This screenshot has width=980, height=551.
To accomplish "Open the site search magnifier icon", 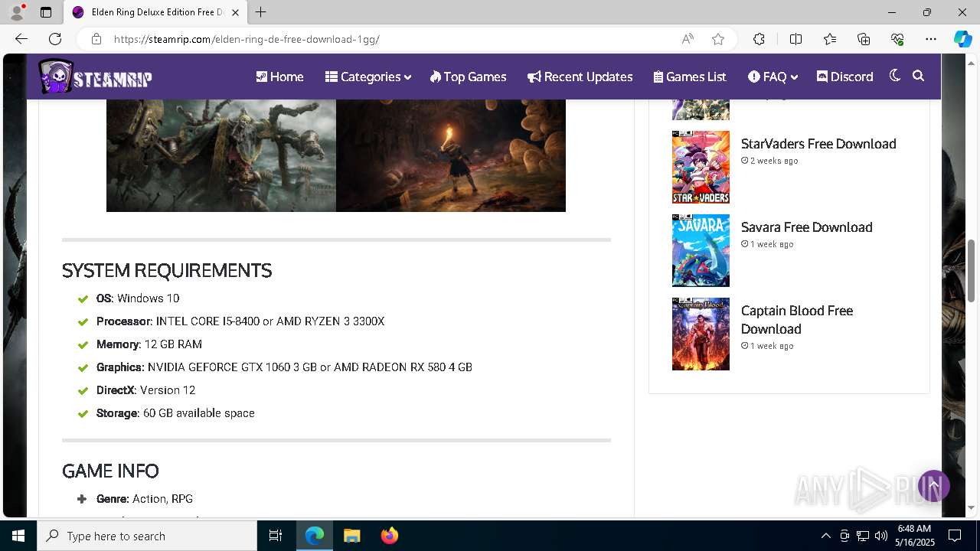I will pyautogui.click(x=919, y=76).
